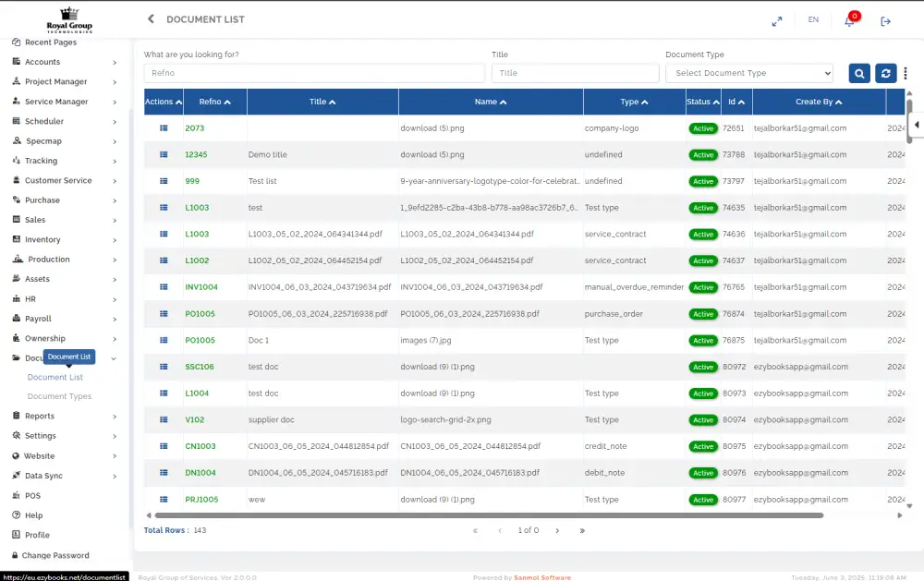The width and height of the screenshot is (924, 581).
Task: Click the notification bell icon
Action: click(x=849, y=21)
